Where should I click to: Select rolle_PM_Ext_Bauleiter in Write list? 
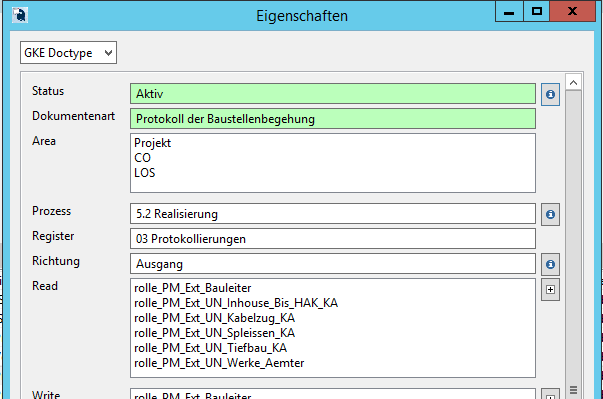(192, 395)
